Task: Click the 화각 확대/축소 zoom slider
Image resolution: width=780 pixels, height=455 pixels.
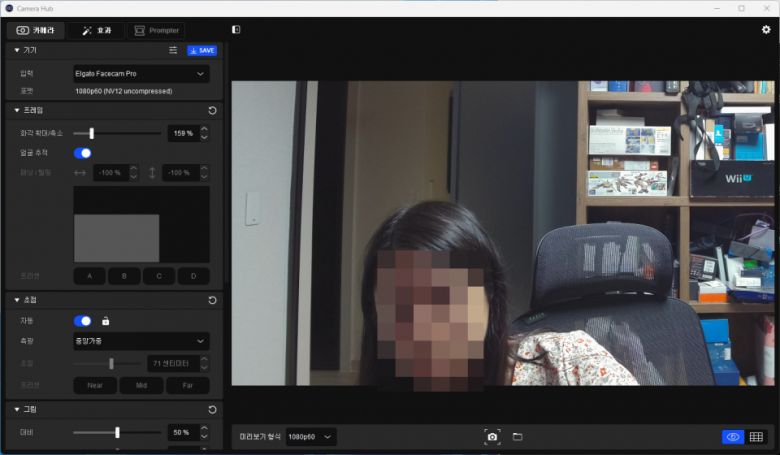Action: [x=116, y=133]
